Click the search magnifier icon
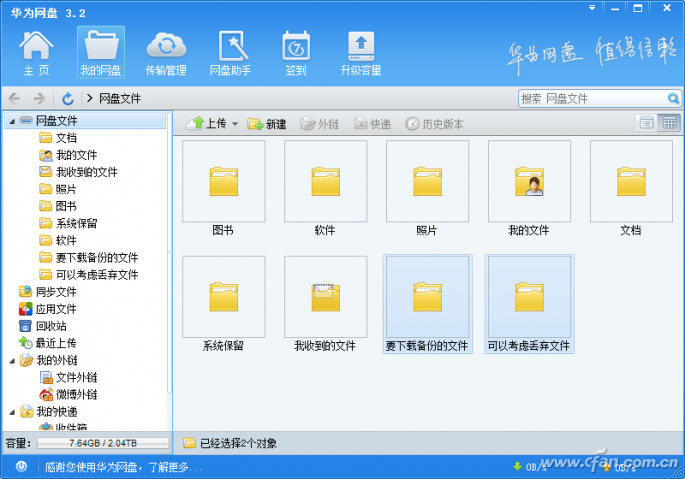The width and height of the screenshot is (685, 479). pyautogui.click(x=673, y=98)
